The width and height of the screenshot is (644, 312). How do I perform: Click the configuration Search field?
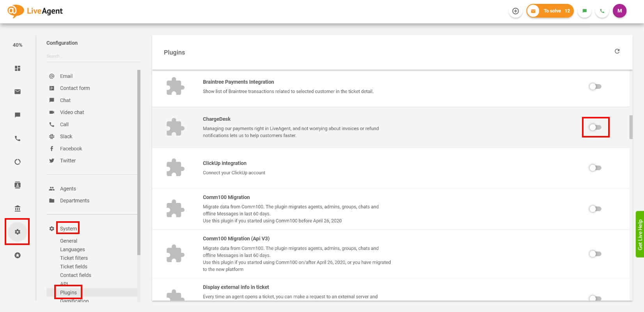pyautogui.click(x=93, y=56)
